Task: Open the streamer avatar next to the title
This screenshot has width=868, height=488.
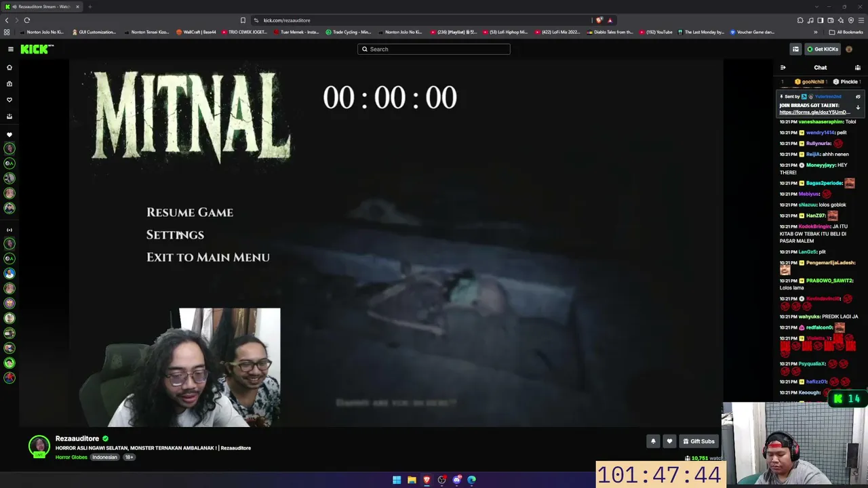Action: tap(39, 447)
